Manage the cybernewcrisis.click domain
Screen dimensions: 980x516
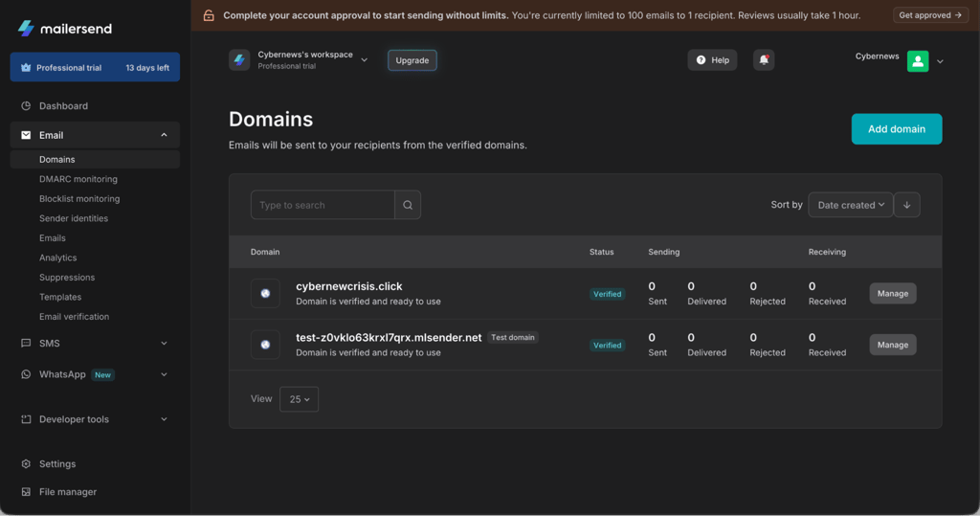point(893,293)
